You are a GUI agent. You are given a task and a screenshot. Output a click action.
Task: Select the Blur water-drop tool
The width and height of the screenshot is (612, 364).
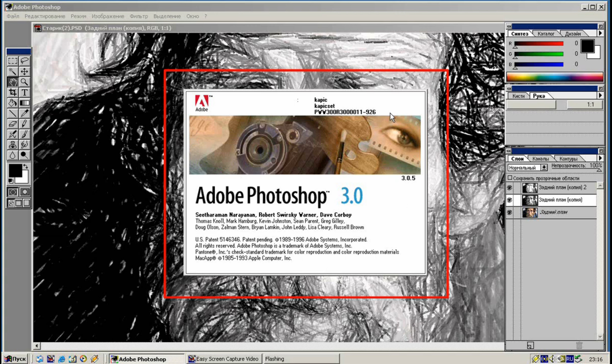(x=13, y=155)
